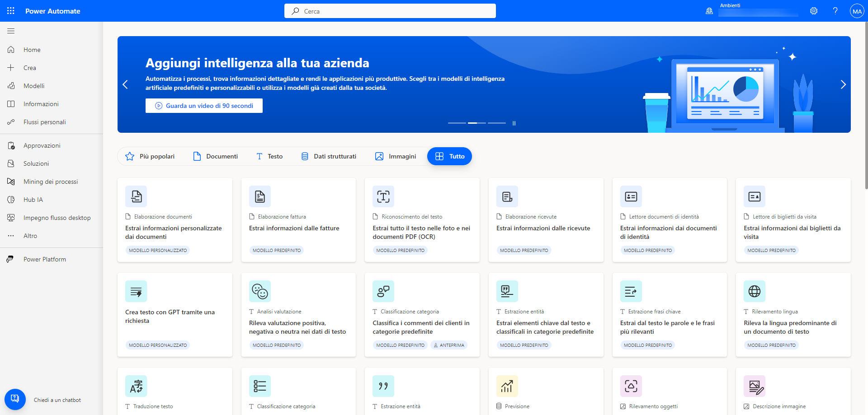Screen dimensions: 868x415
Task: Open the Modelli sidebar icon
Action: [x=11, y=86]
